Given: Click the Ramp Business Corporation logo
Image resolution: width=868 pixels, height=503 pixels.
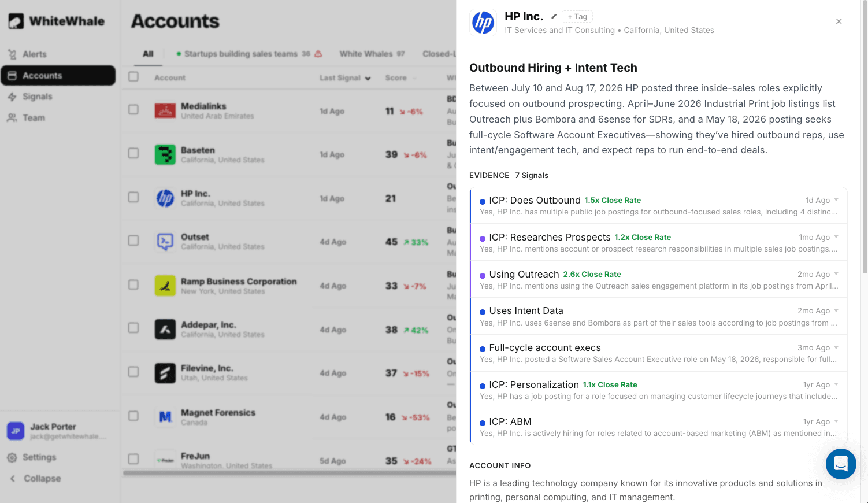Looking at the screenshot, I should tap(165, 286).
